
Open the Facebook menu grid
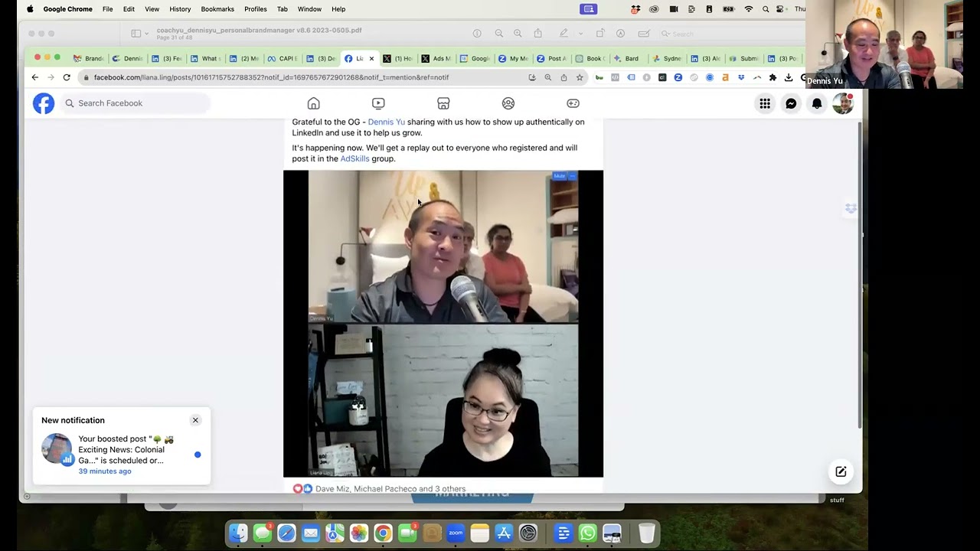(765, 103)
